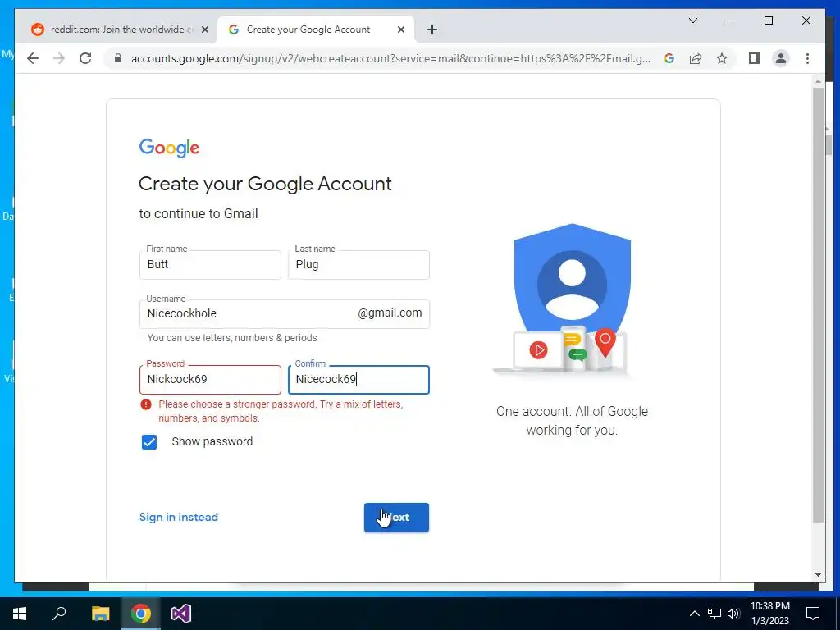
Task: Go back using the browser back arrow
Action: (33, 58)
